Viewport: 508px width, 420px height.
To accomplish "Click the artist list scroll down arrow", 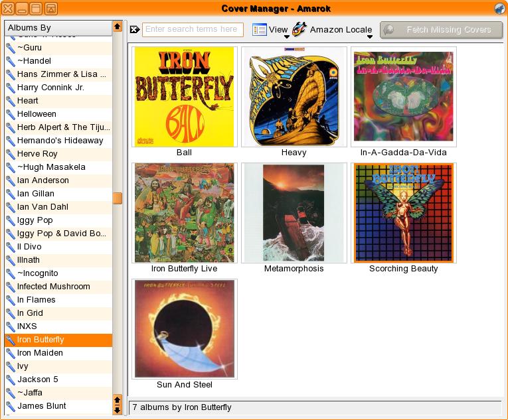I will pyautogui.click(x=118, y=410).
